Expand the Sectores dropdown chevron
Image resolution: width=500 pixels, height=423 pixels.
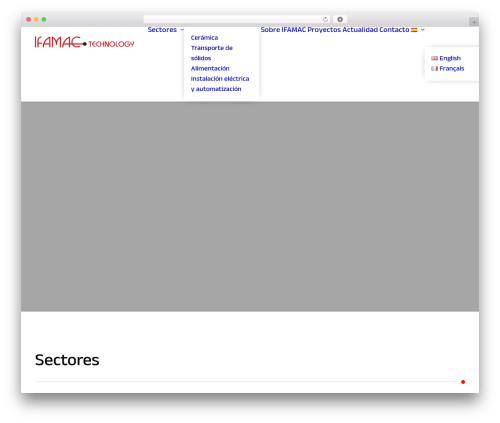click(x=182, y=30)
